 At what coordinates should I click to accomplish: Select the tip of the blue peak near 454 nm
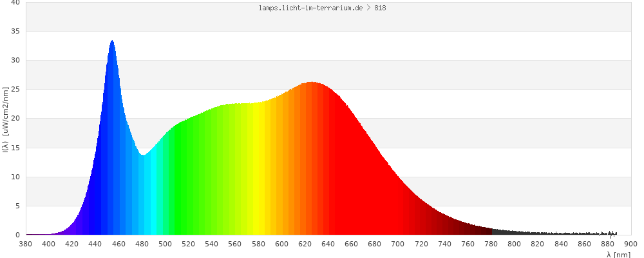[x=112, y=43]
